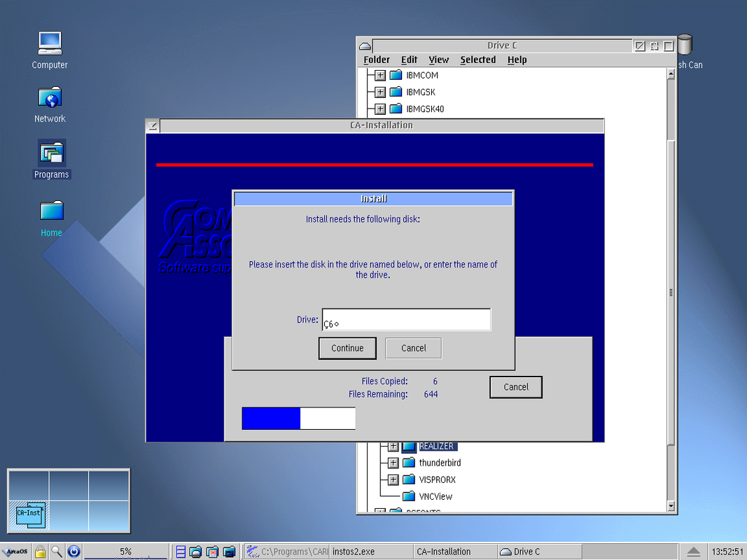Viewport: 747px width, 560px height.
Task: Click the upper-left virtual desktop in pager
Action: [x=29, y=486]
